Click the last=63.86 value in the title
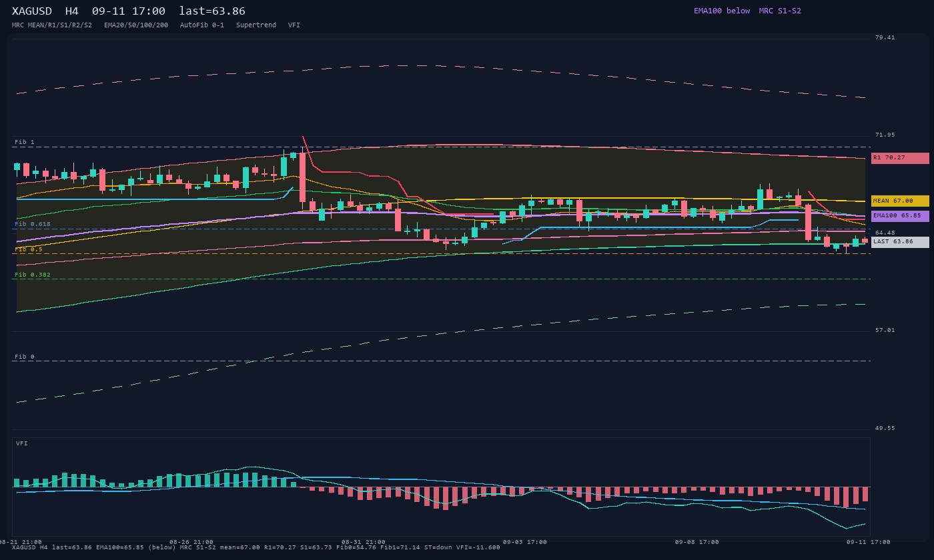Image resolution: width=934 pixels, height=560 pixels. click(x=212, y=11)
